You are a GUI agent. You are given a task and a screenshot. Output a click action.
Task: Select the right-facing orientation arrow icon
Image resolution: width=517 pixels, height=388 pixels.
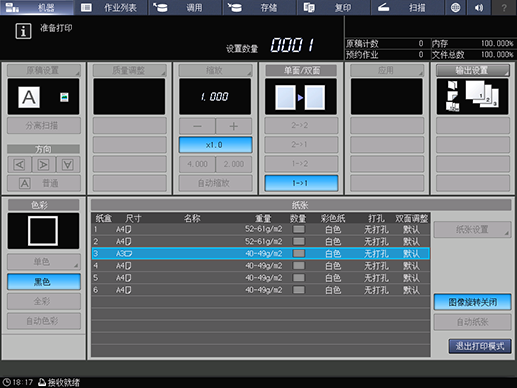[44, 165]
